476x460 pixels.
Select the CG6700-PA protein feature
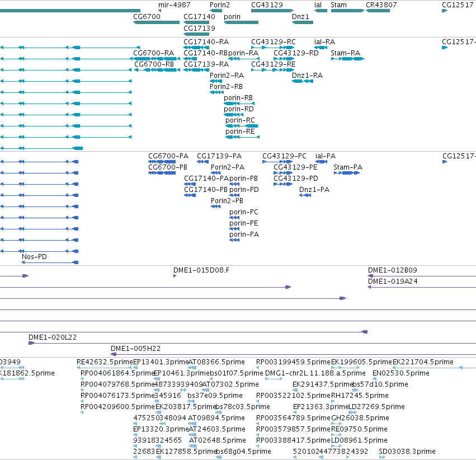tap(162, 162)
